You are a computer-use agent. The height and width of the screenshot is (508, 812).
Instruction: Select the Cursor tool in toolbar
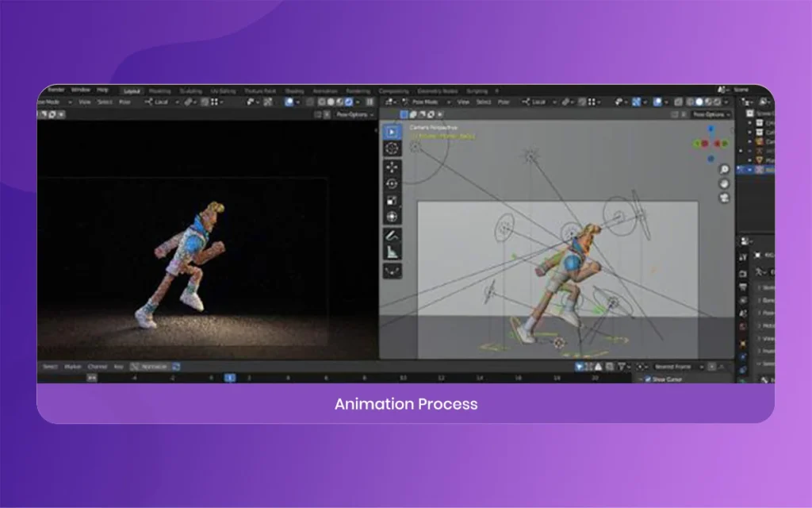coord(392,148)
